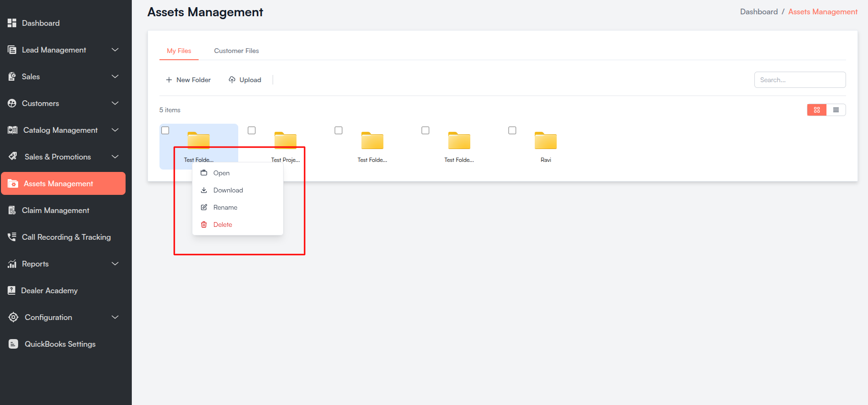Click the Assets Management breadcrumb

[823, 12]
